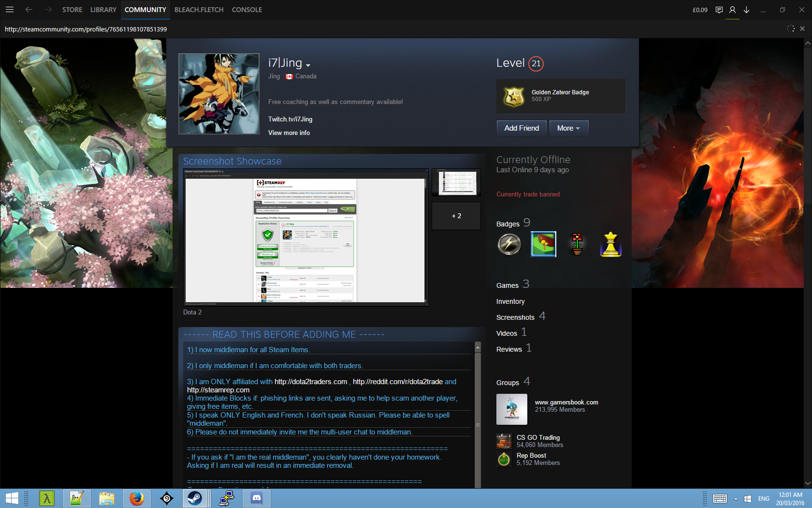The height and width of the screenshot is (508, 812).
Task: Open the chat notifications icon
Action: coord(719,10)
